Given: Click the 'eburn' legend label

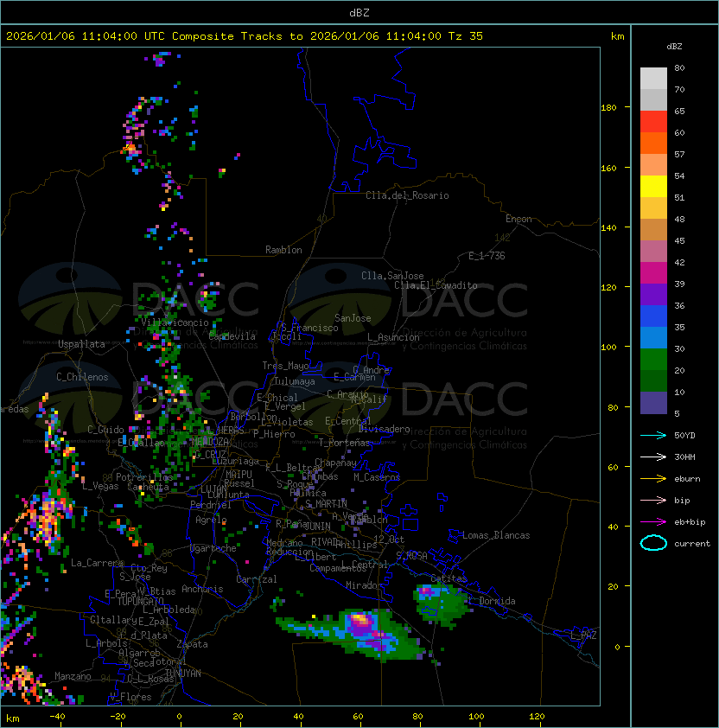Looking at the screenshot, I should pos(687,479).
